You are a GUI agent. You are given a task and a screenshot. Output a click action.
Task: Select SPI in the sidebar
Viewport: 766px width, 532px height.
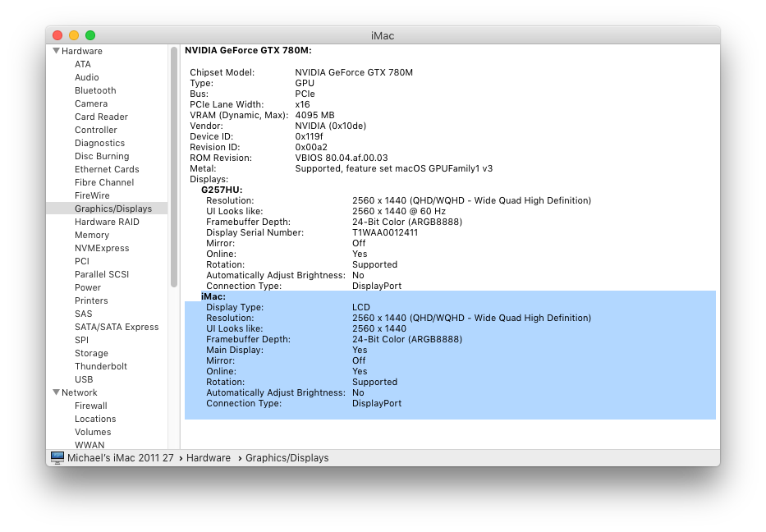tap(81, 340)
